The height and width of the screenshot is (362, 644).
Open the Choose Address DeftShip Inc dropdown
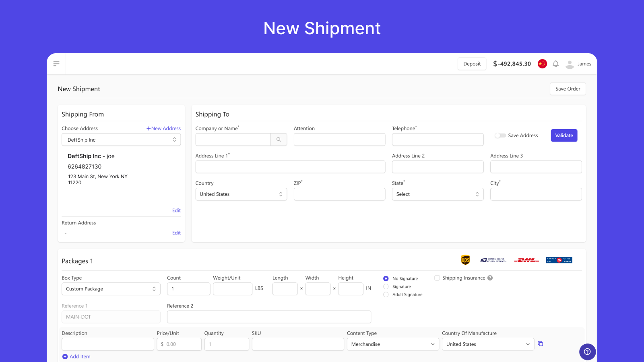click(121, 140)
